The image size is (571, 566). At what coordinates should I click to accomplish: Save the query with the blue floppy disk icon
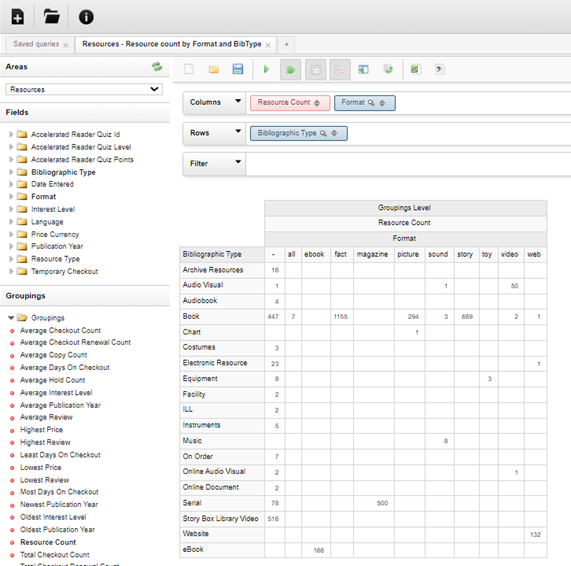click(x=238, y=69)
